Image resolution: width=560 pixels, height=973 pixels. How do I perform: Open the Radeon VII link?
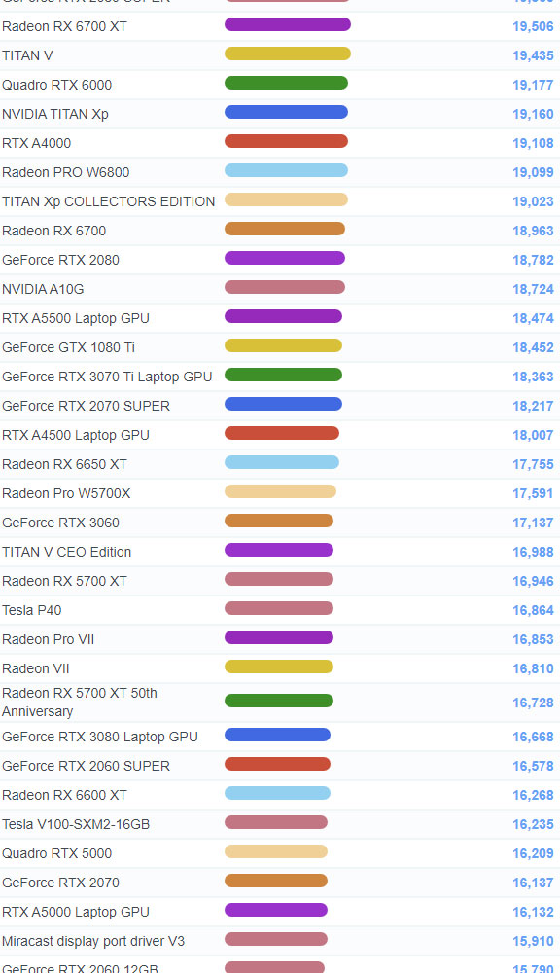pos(36,668)
